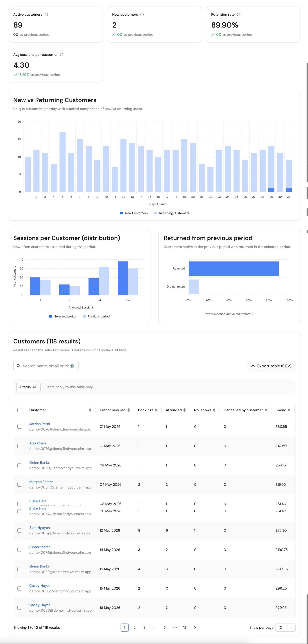
Task: Sort by Cancelled by customer column
Action: tap(266, 410)
